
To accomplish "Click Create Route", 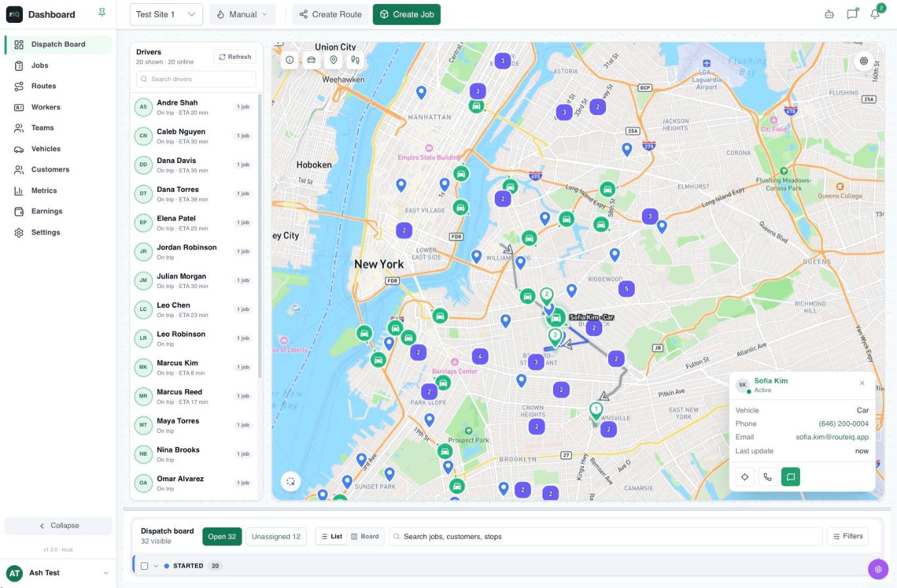I will [330, 14].
